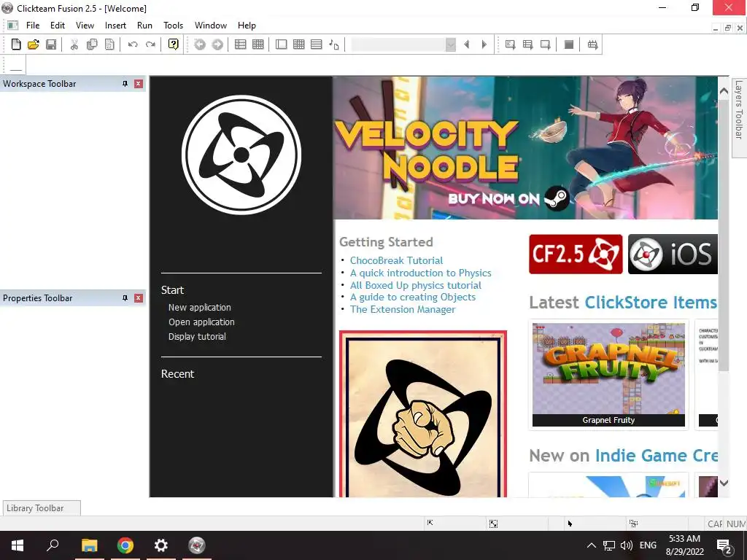747x560 pixels.
Task: Click the Forward navigation round arrow
Action: pos(217,44)
